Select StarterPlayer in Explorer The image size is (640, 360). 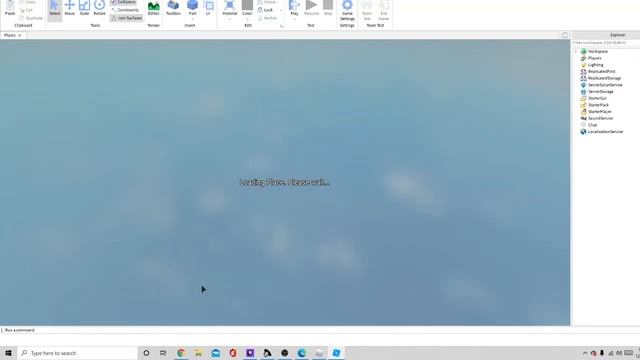(600, 111)
